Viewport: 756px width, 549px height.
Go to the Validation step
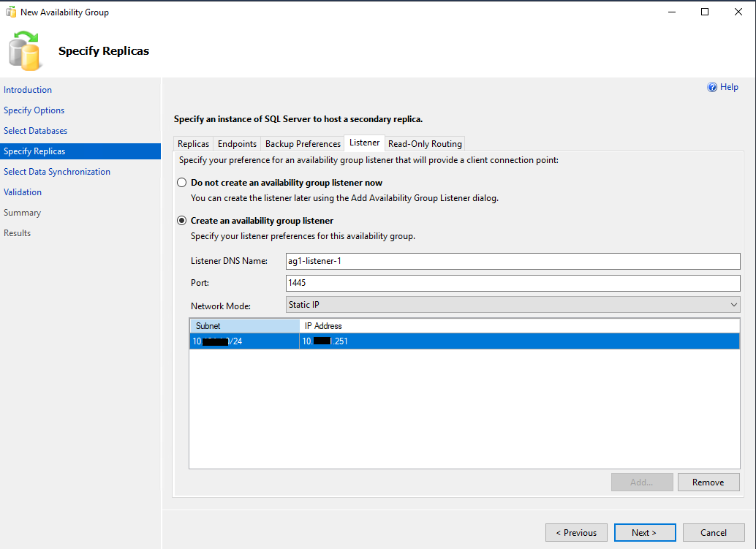(23, 192)
